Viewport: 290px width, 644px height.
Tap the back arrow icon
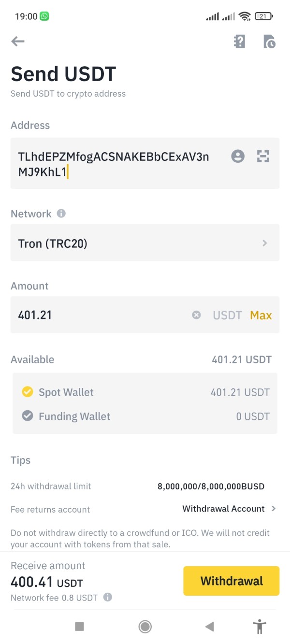coord(18,42)
